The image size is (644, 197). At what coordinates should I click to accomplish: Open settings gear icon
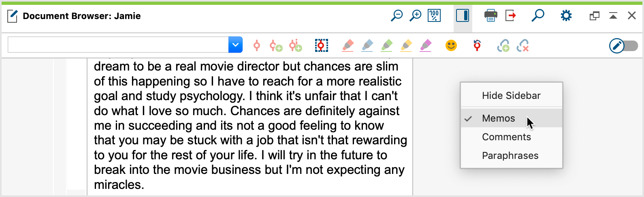click(x=566, y=16)
